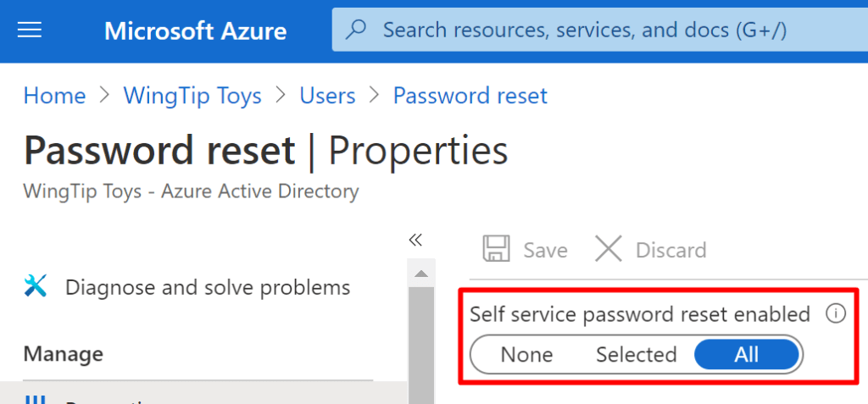The height and width of the screenshot is (404, 868).
Task: Click the Password reset breadcrumb
Action: coord(470,96)
